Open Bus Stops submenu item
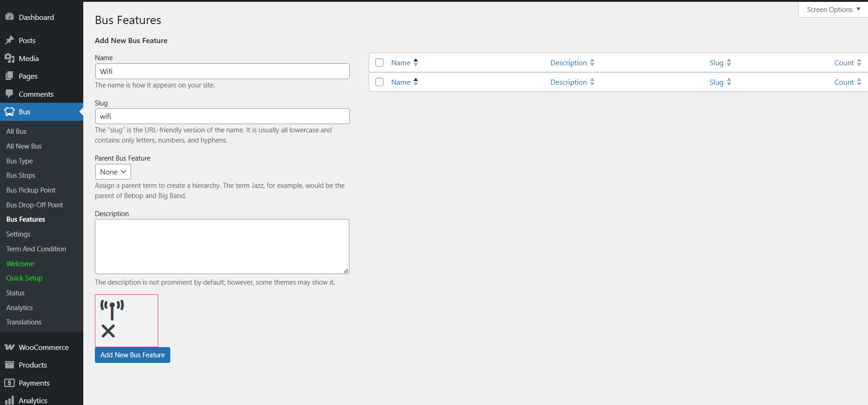Screen dimensions: 868x405 coord(21,175)
